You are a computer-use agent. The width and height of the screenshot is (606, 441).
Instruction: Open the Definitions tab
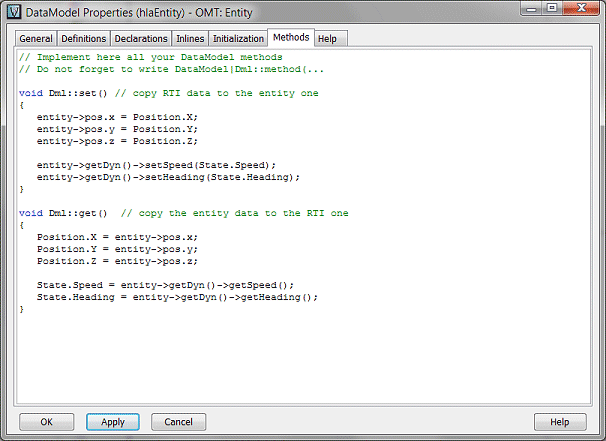pos(84,38)
